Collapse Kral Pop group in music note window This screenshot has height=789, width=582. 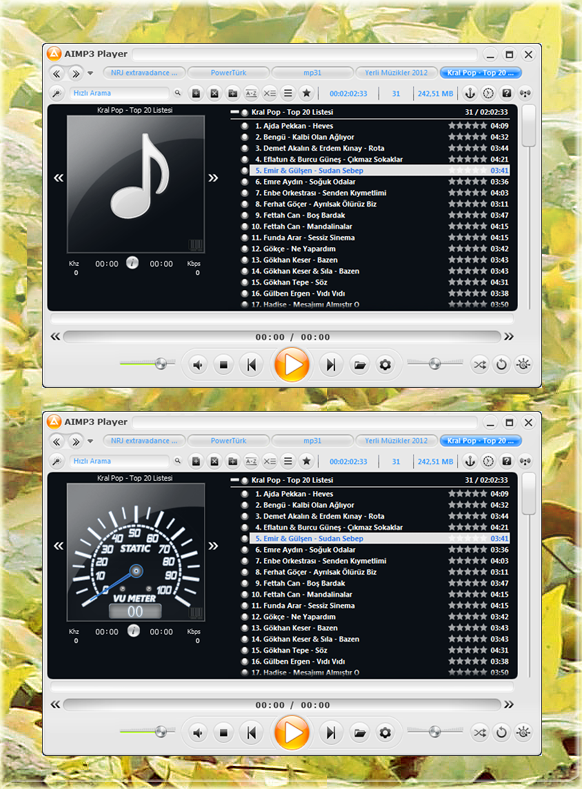pos(234,112)
